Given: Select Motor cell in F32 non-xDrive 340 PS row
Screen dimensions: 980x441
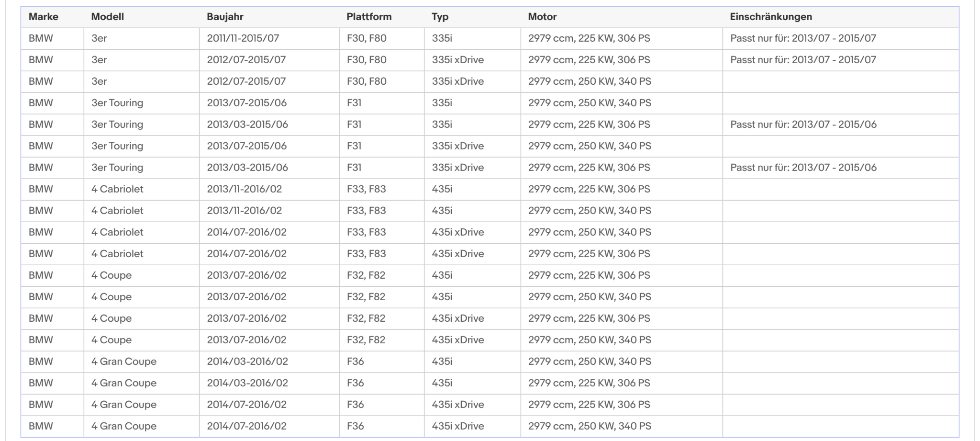Looking at the screenshot, I should pos(590,297).
